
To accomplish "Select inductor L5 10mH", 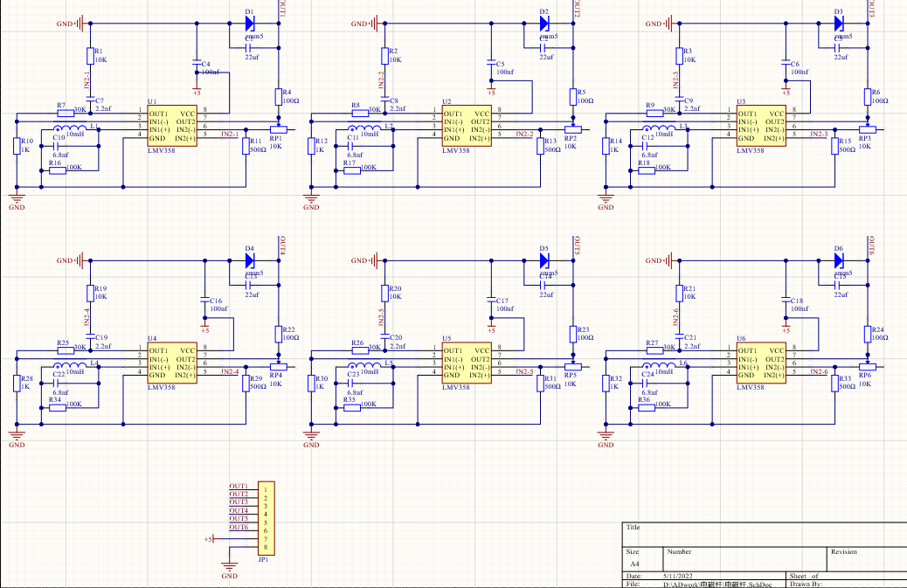I will coord(364,365).
